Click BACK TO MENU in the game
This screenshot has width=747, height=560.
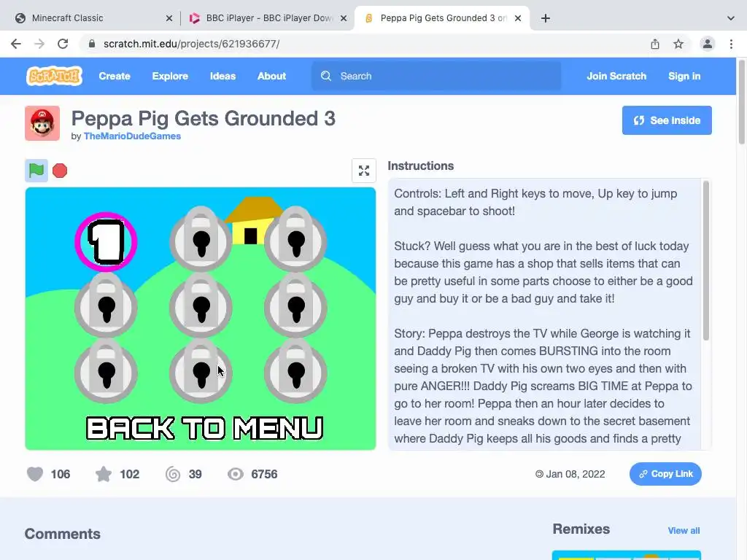click(x=204, y=428)
